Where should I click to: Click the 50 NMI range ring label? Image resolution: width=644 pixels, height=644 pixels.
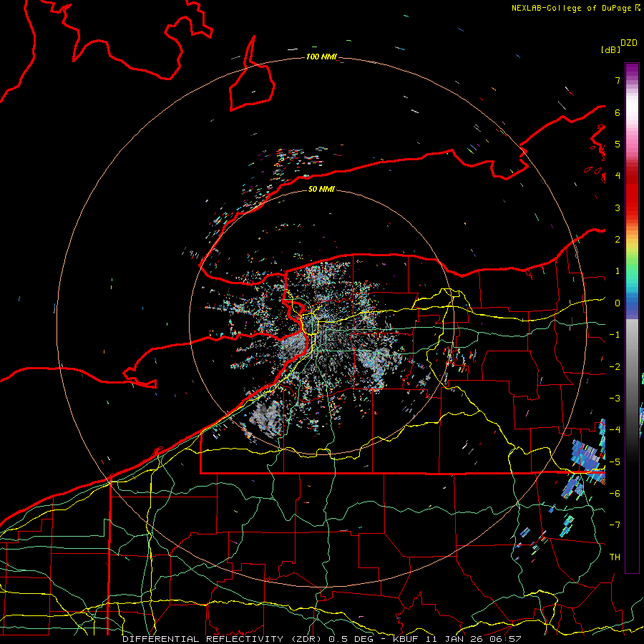321,189
